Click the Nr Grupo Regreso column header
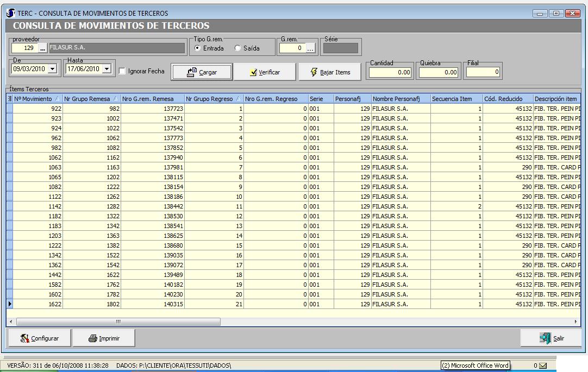Image resolution: width=588 pixels, height=372 pixels. pos(209,99)
